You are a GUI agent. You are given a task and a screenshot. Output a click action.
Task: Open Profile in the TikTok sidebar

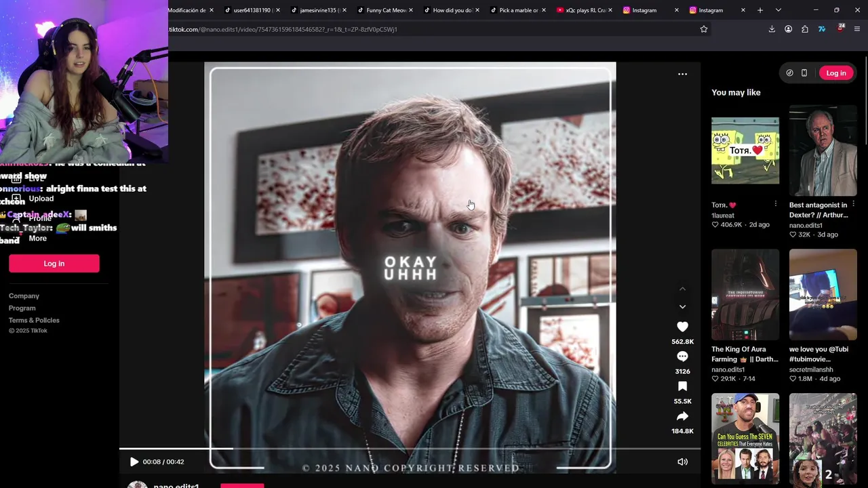click(x=40, y=218)
